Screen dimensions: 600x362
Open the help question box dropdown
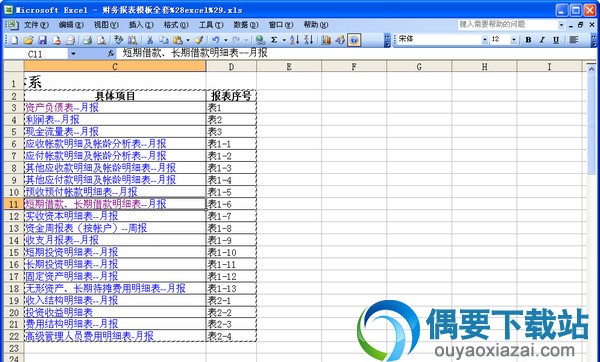click(x=561, y=25)
